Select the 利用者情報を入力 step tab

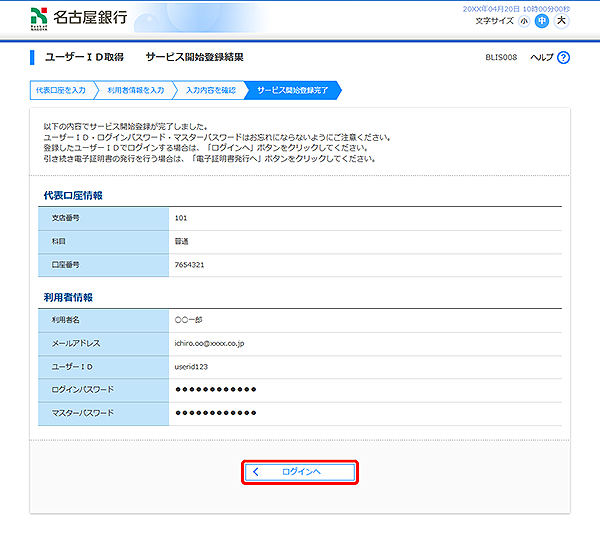(x=135, y=90)
